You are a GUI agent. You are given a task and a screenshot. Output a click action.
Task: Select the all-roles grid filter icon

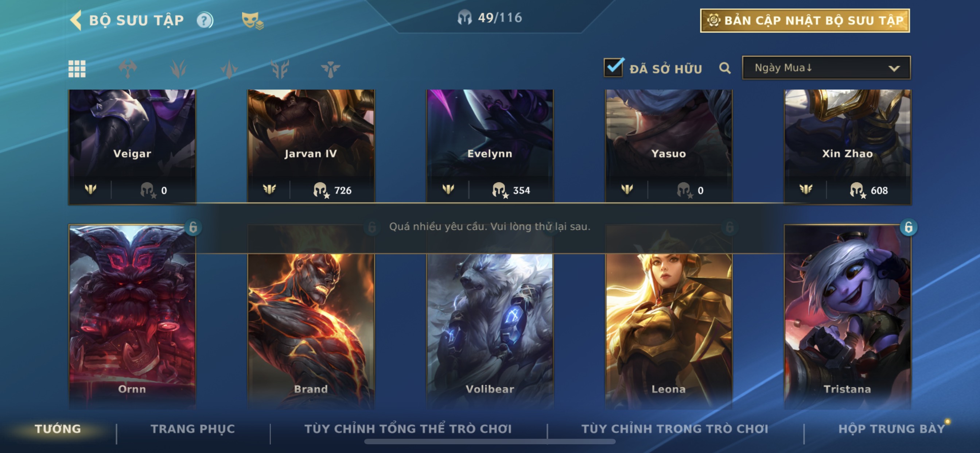pyautogui.click(x=77, y=69)
